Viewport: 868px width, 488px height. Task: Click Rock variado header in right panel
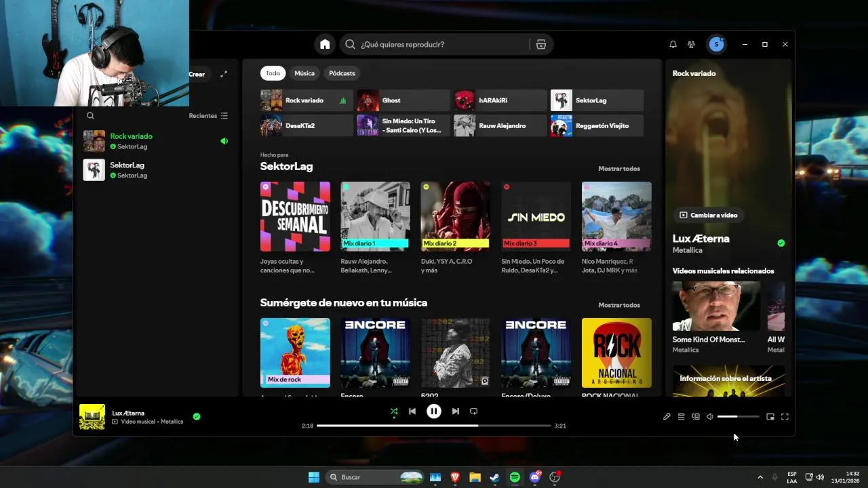pyautogui.click(x=694, y=73)
